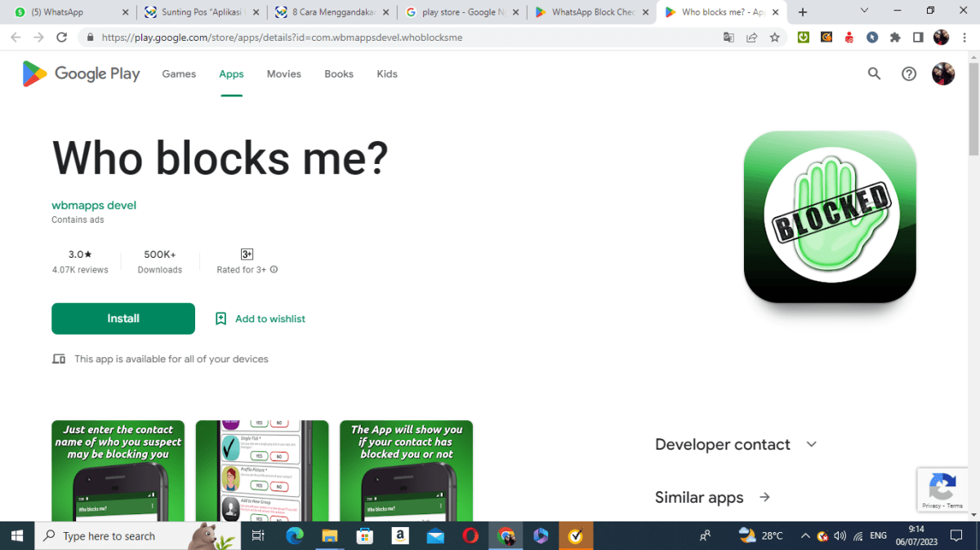
Task: Click the reCAPTCHA Terms link
Action: [x=955, y=506]
